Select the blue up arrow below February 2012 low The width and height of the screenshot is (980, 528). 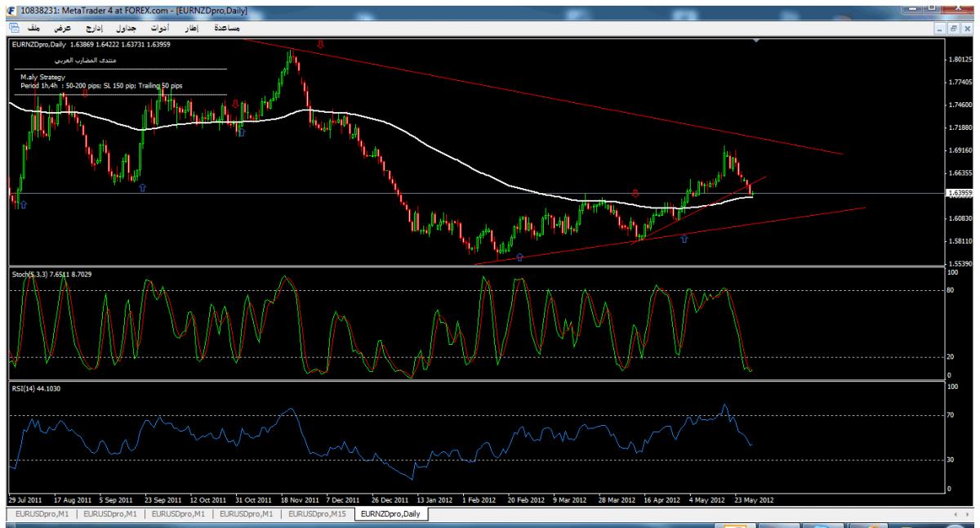[x=519, y=257]
